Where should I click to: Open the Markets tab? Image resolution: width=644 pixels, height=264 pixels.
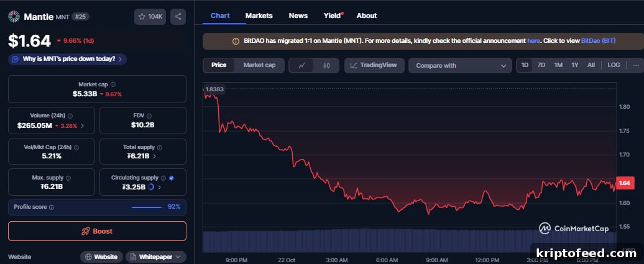[259, 16]
